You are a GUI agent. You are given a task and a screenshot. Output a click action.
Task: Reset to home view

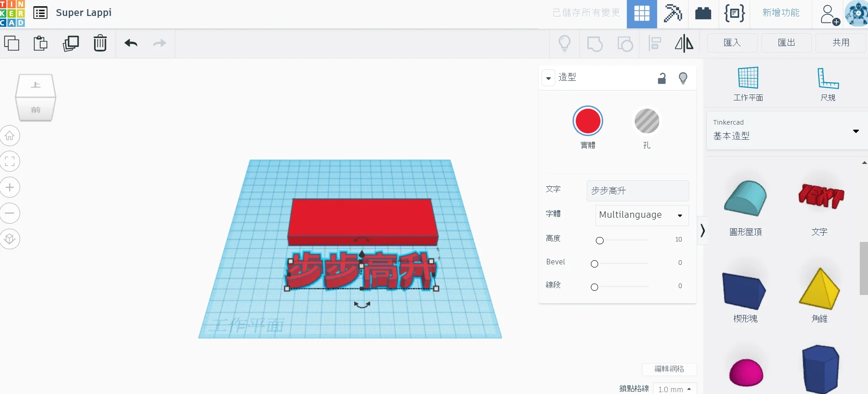(x=10, y=136)
